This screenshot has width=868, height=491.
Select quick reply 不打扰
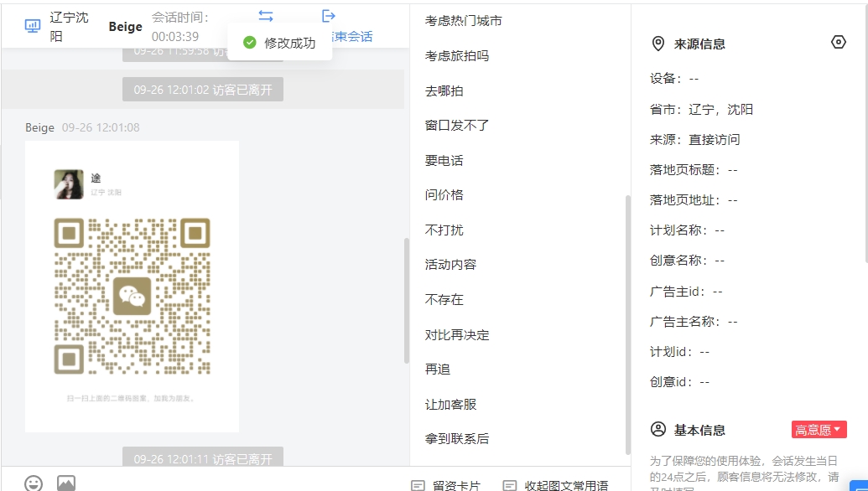(444, 230)
